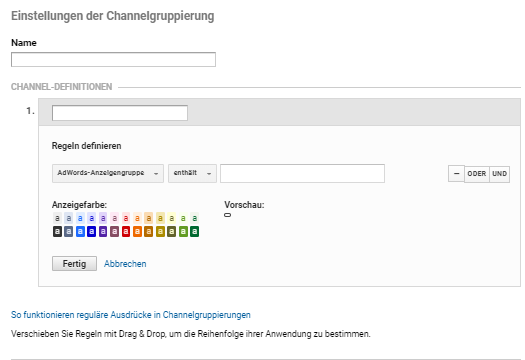This screenshot has width=525, height=360.
Task: Choose the peach swatch with orange letter
Action: (137, 218)
